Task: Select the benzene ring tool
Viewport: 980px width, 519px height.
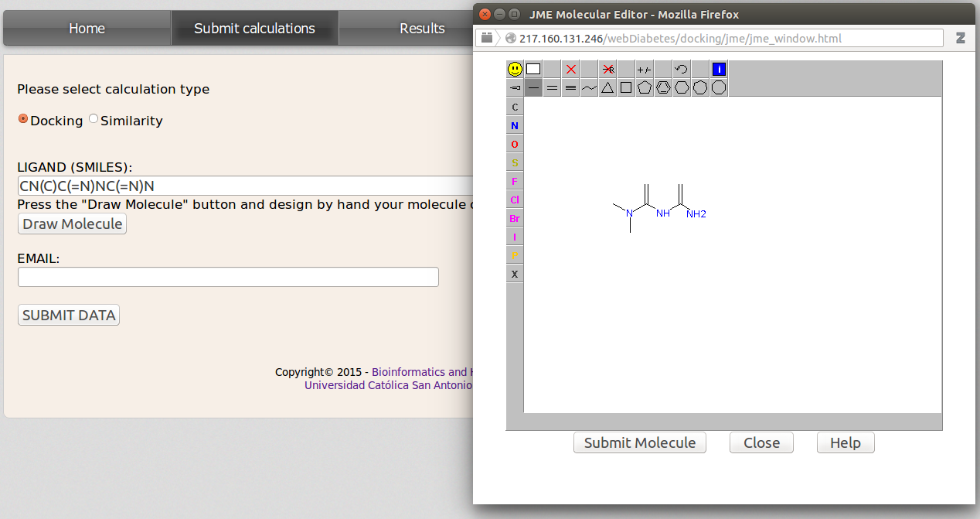Action: (x=663, y=87)
